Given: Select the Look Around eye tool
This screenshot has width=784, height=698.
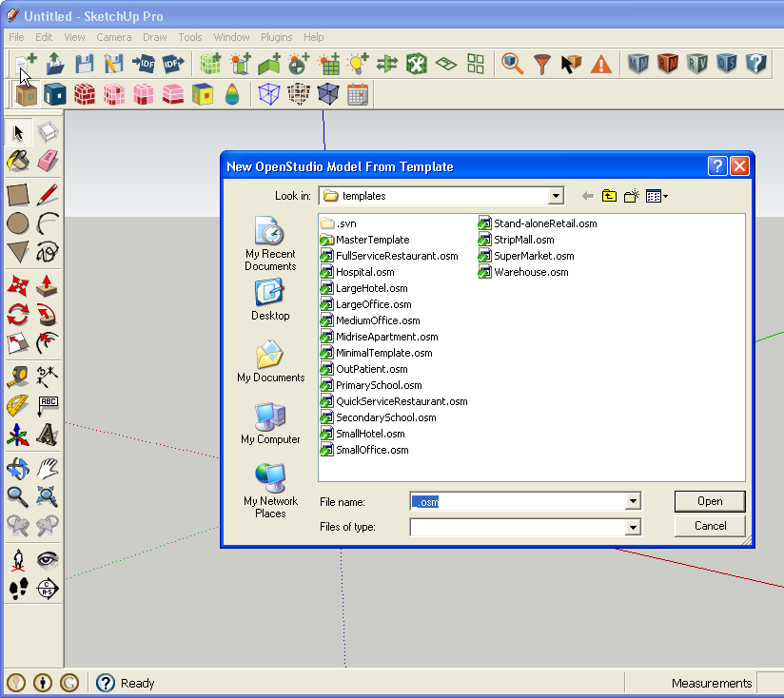Looking at the screenshot, I should [x=48, y=559].
